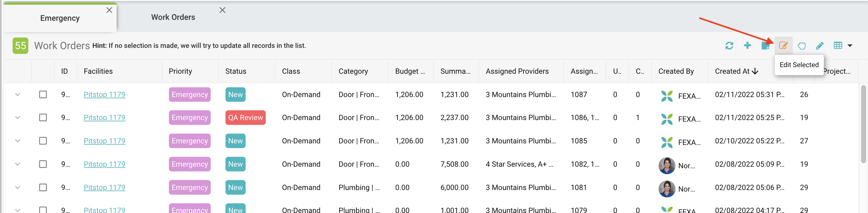868x213 pixels.
Task: Sort by the Budget column header
Action: (x=410, y=71)
